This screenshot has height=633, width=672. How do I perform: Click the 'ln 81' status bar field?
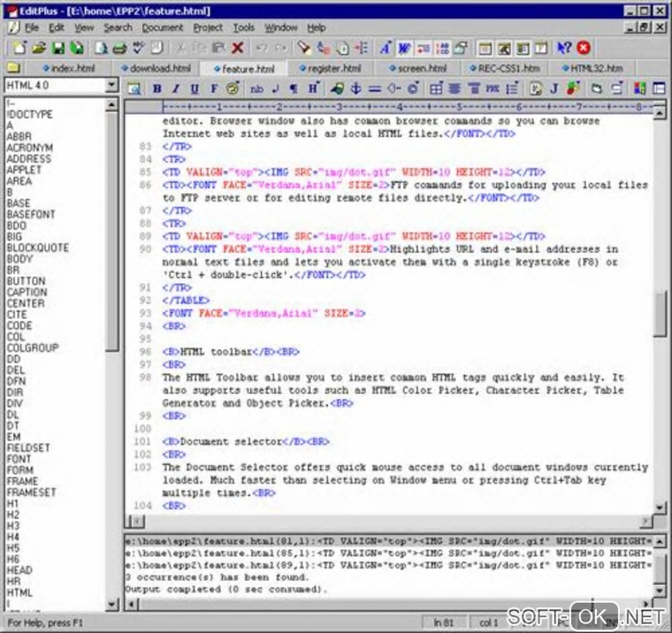point(443,622)
